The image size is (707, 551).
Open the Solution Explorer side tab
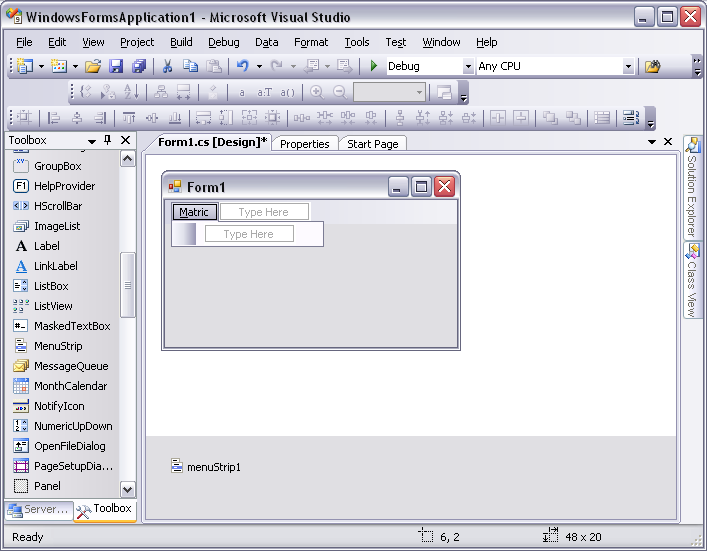(691, 186)
